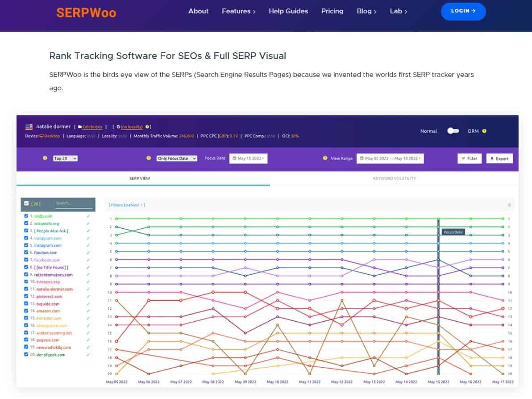Click the US flag icon beside natalie dormer
532x399 pixels.
29,126
